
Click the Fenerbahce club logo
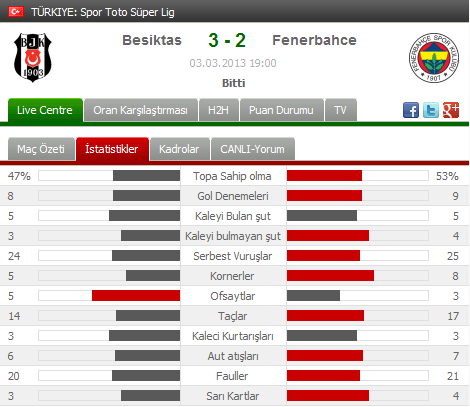point(434,58)
